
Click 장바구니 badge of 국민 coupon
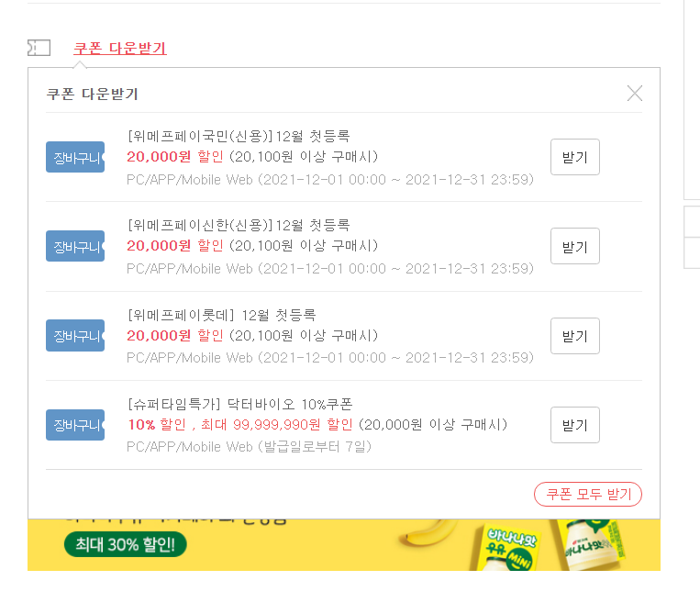point(75,157)
